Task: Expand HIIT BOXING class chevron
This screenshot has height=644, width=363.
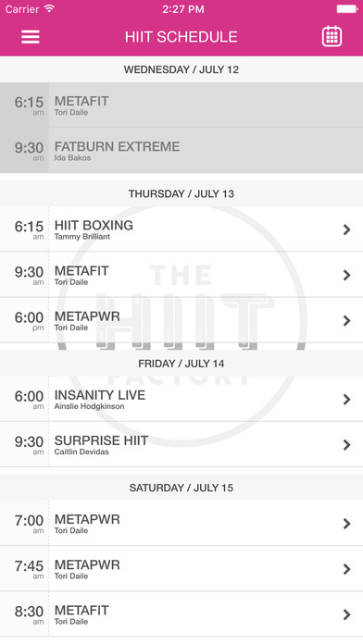Action: coord(347,229)
